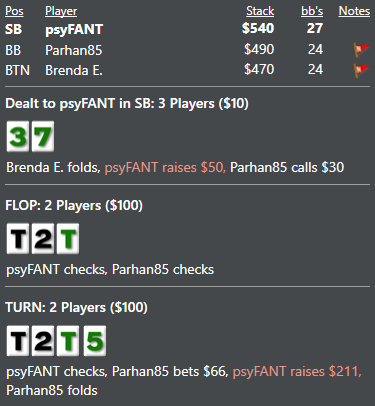This screenshot has height=406, width=375.
Task: Open the note flag for Brenda E.
Action: pos(361,70)
